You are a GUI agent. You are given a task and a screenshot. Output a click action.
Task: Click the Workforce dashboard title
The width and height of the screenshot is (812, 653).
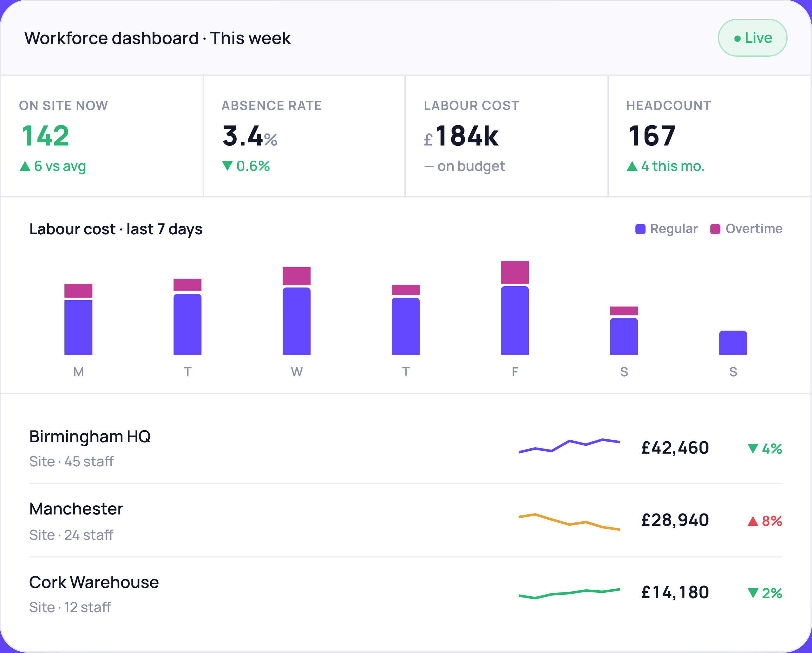tap(157, 38)
